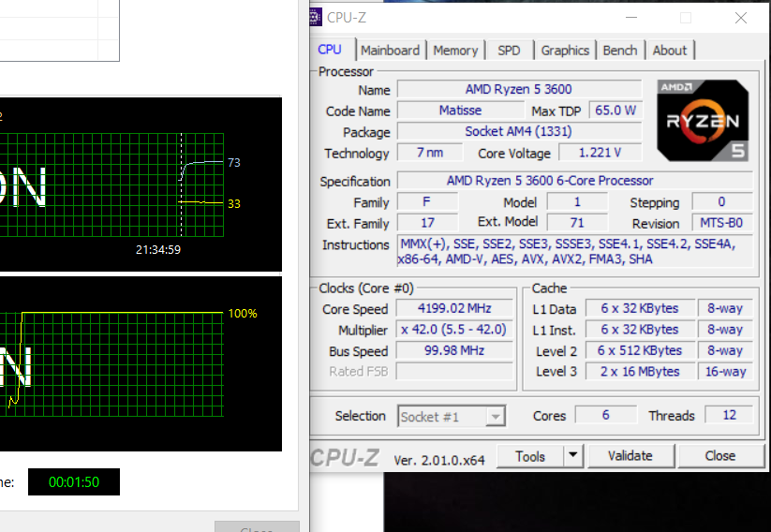Click the Ext. Model value 71
The image size is (771, 532).
(x=577, y=223)
